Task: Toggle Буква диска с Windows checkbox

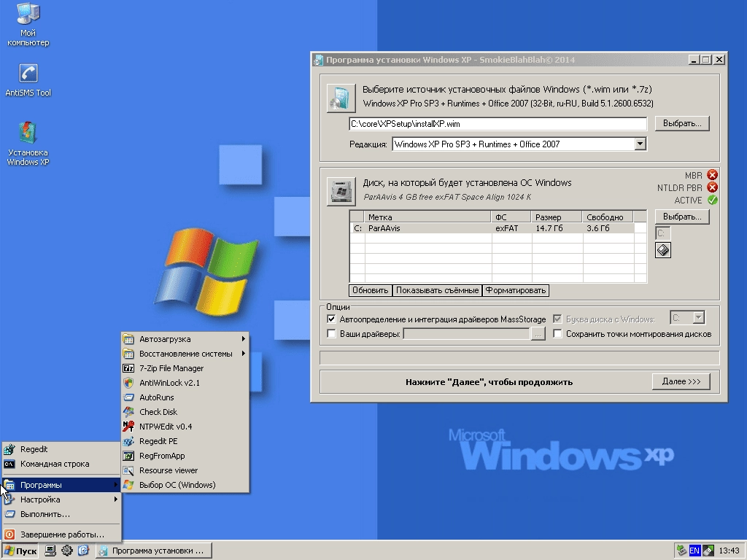Action: click(x=557, y=319)
